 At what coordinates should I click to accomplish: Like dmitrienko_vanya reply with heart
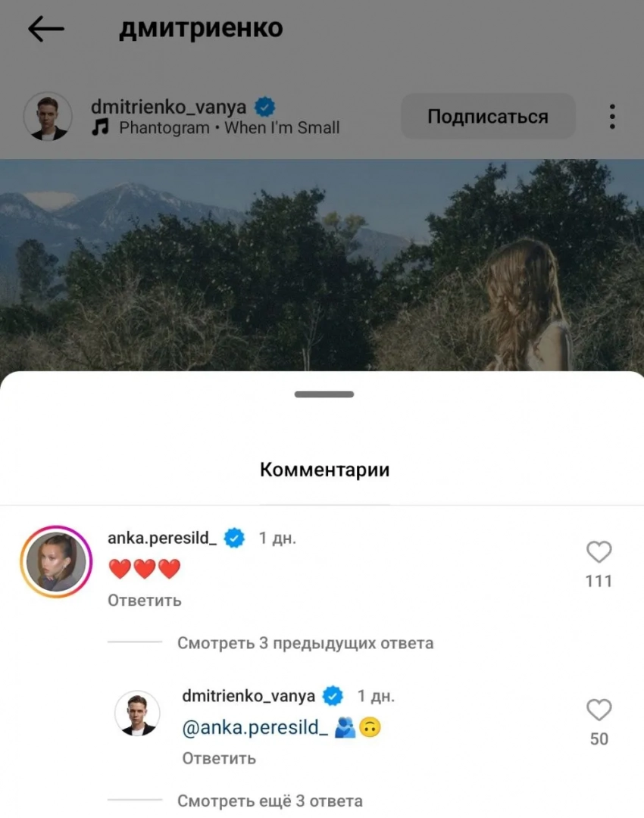point(599,710)
